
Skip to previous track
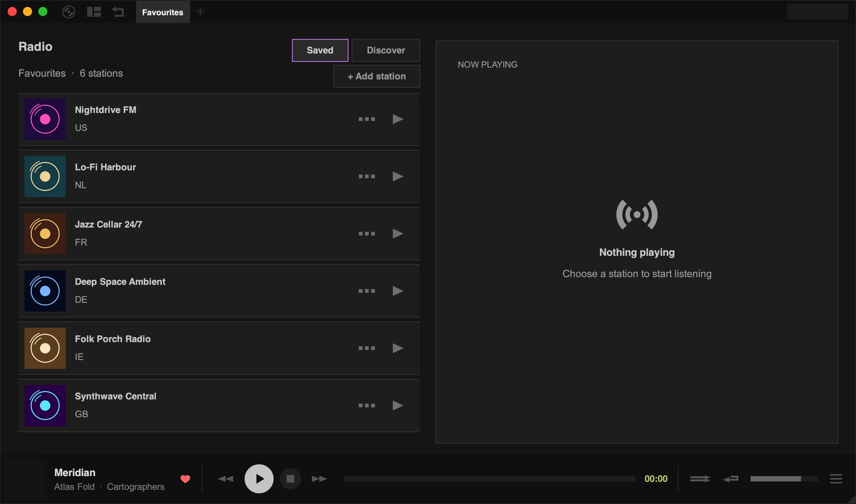click(225, 479)
